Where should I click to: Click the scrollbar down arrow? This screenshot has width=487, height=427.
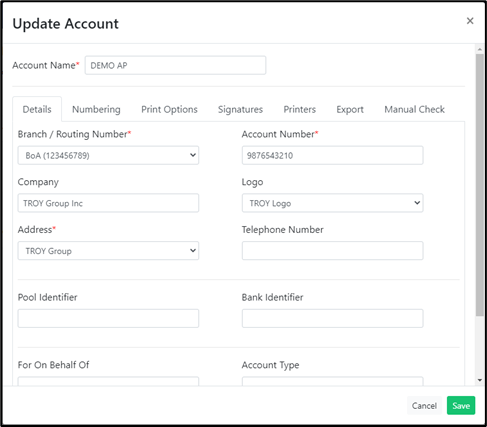tap(480, 380)
